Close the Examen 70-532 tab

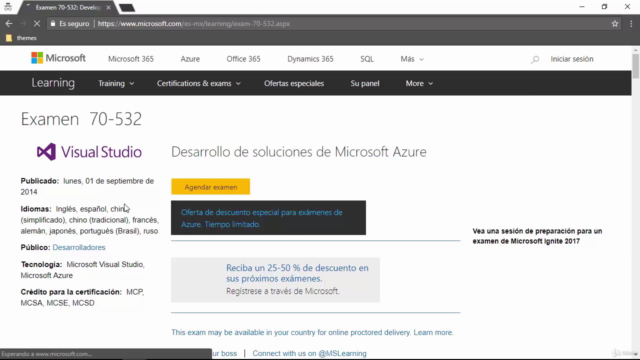tap(108, 7)
